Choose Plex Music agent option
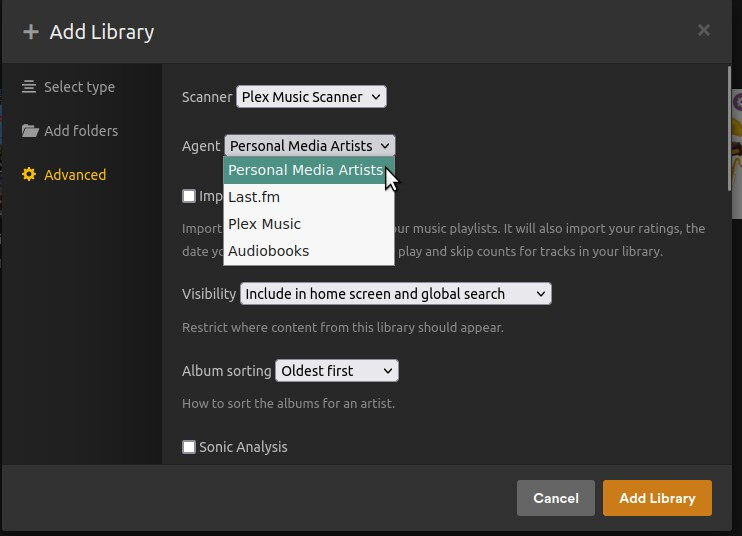 pyautogui.click(x=264, y=224)
